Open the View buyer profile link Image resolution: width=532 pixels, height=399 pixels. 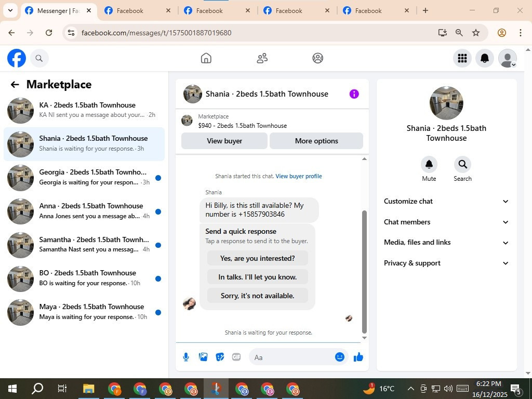click(299, 176)
